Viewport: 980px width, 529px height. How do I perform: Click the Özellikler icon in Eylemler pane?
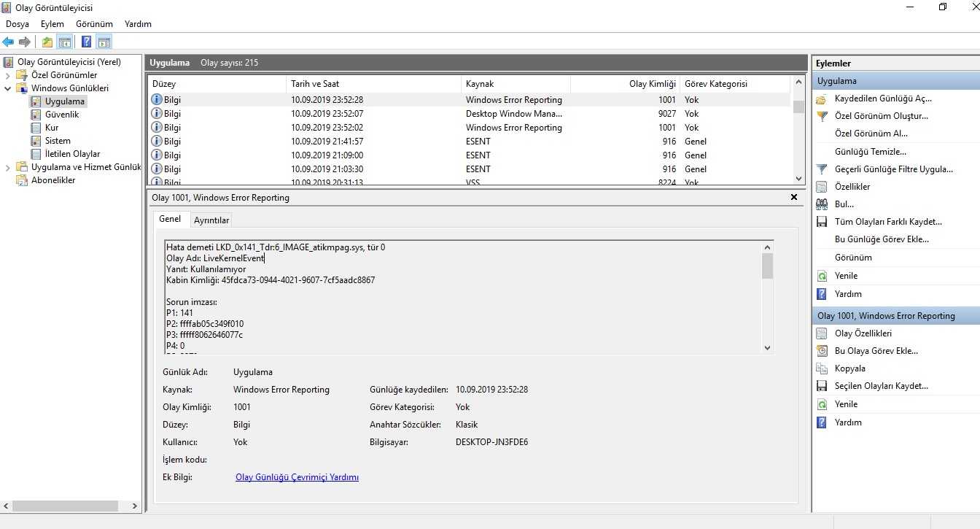822,187
